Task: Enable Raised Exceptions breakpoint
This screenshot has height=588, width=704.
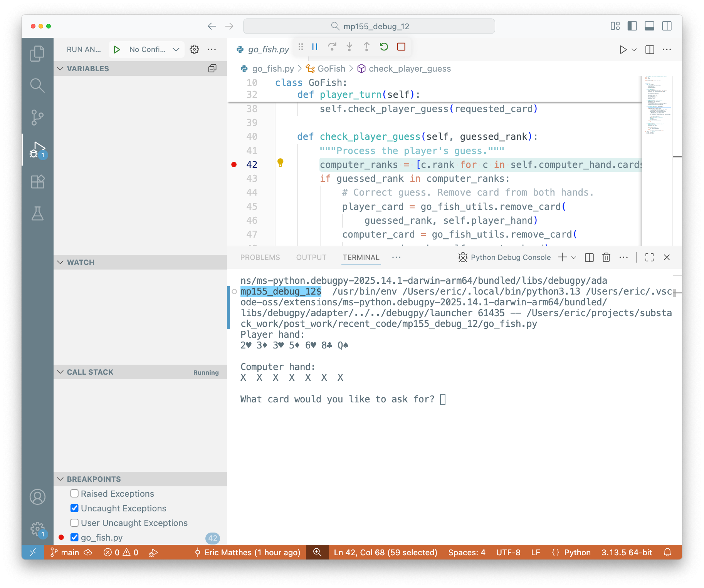Action: point(74,493)
